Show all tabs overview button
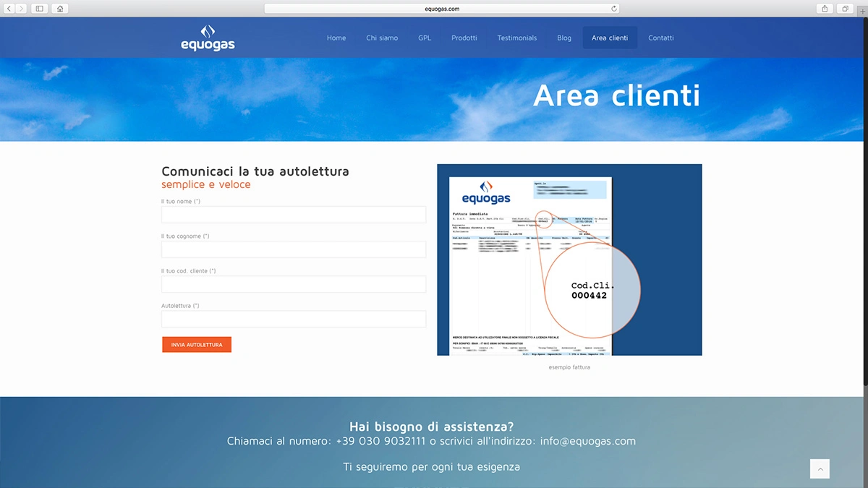The image size is (868, 488). [845, 9]
